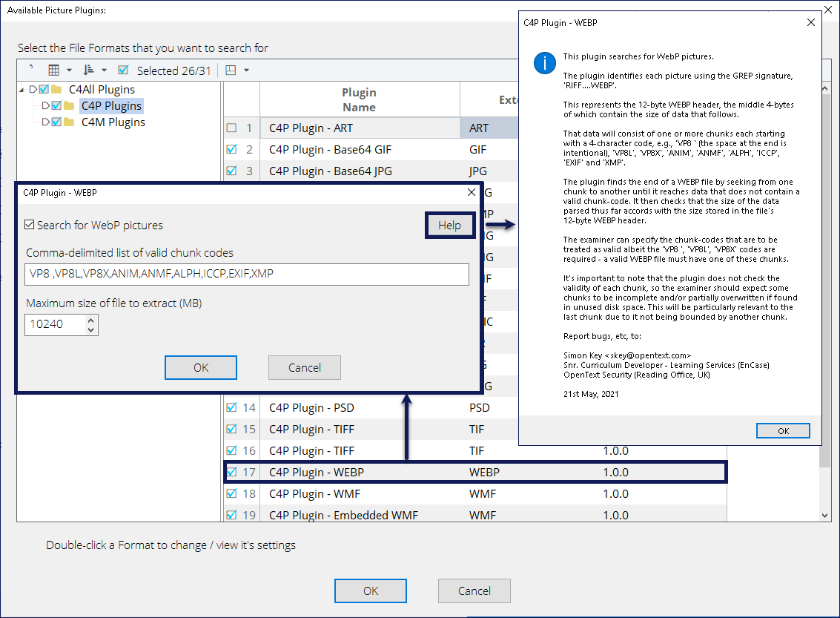
Task: Uncheck the row 15 TIFF plugin checkbox
Action: [x=231, y=429]
